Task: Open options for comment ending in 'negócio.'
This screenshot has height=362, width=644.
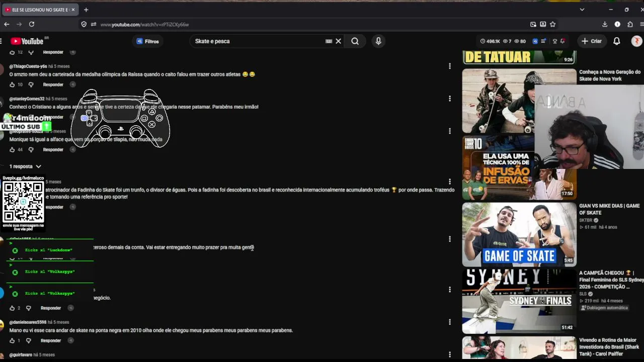Action: click(x=449, y=290)
